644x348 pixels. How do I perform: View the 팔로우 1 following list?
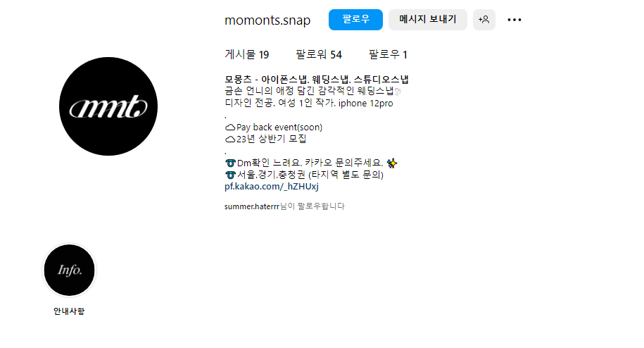(x=388, y=55)
